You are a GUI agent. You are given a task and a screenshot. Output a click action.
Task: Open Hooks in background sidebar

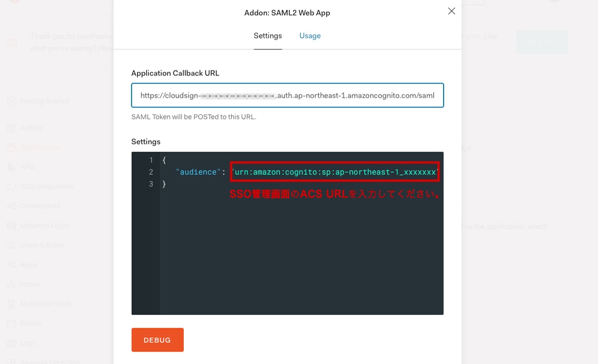pyautogui.click(x=30, y=284)
